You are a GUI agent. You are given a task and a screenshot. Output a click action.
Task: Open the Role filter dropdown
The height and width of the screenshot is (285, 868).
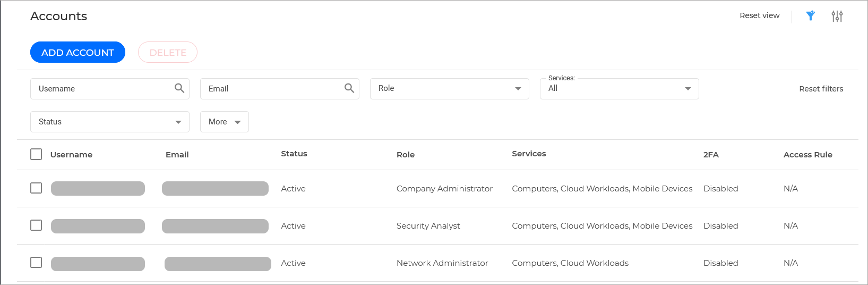tap(449, 89)
